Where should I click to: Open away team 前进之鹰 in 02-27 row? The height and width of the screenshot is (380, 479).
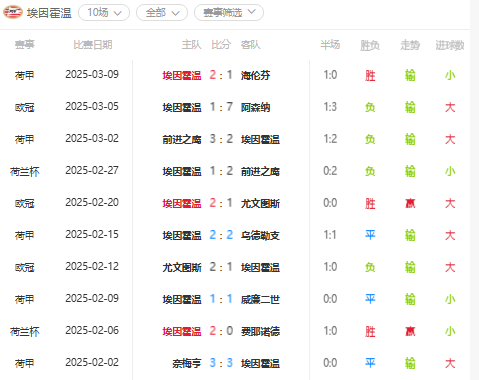coord(260,171)
